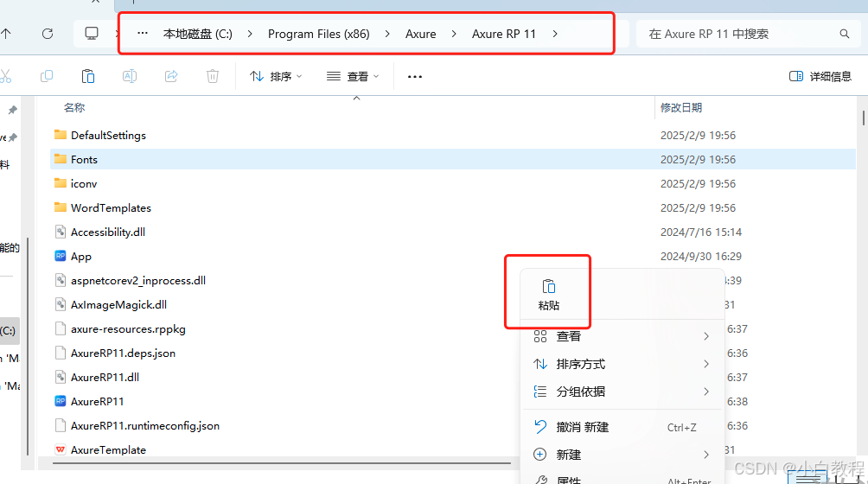The width and height of the screenshot is (868, 484).
Task: Click the Axure RP 11 breadcrumb
Action: click(x=504, y=34)
